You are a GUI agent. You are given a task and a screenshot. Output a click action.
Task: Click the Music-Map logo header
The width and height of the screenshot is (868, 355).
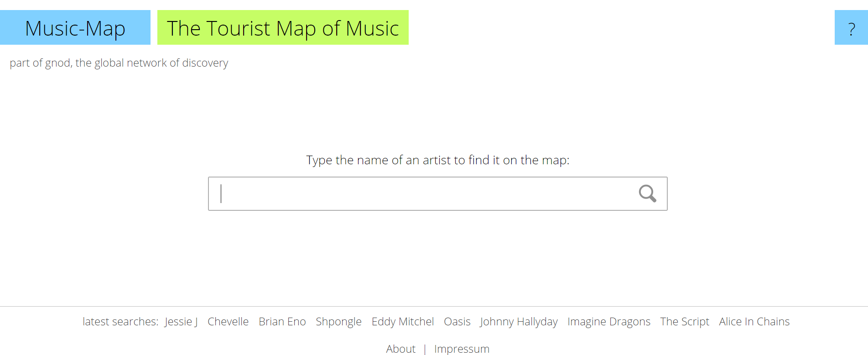click(75, 28)
